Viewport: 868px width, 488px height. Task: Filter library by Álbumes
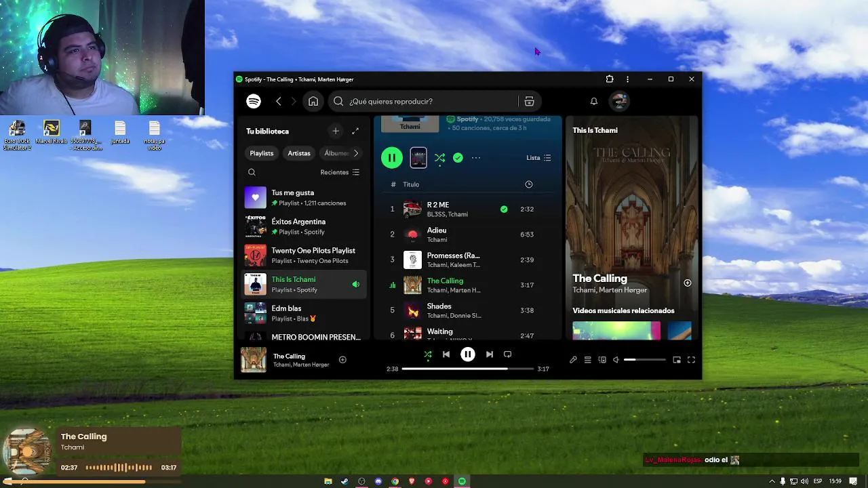(x=336, y=153)
